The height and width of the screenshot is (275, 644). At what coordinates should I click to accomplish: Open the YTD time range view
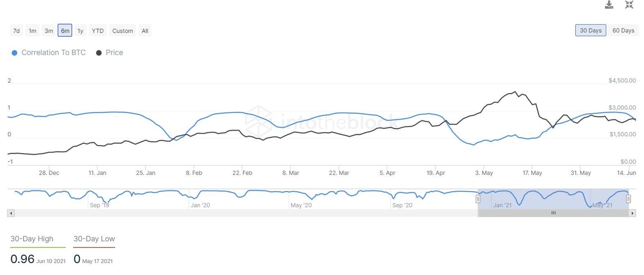click(x=97, y=30)
